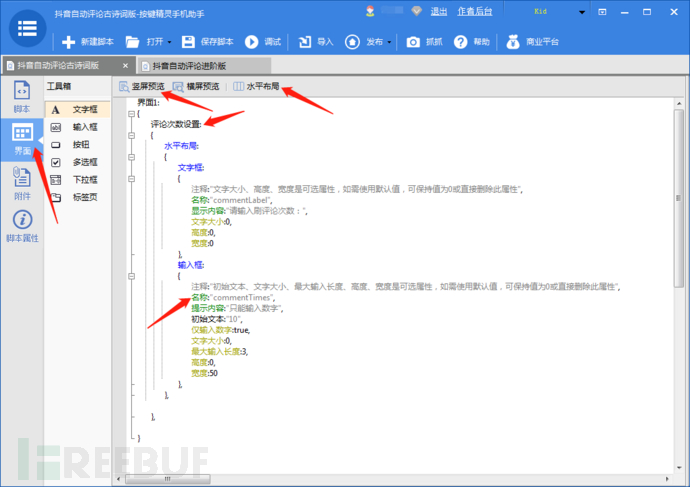The image size is (690, 487).
Task: Collapse the 输入框 block
Action: coord(131,276)
